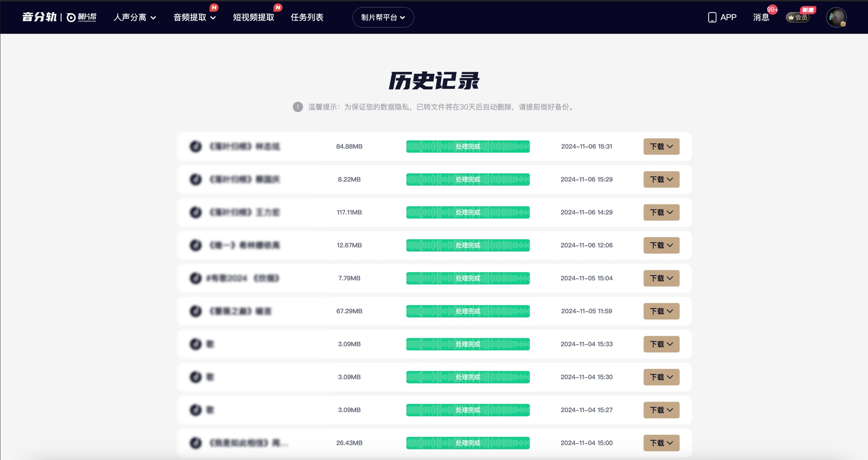868x460 pixels.
Task: Open the 制片帮平台 platform dropdown
Action: click(383, 17)
